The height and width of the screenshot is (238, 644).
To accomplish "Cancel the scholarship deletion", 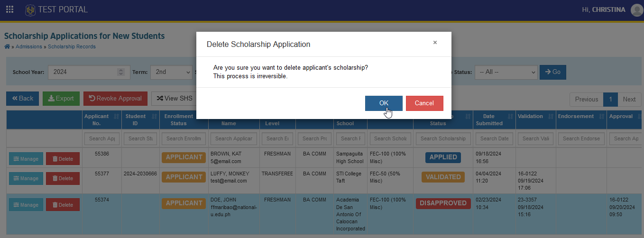I will tap(424, 103).
